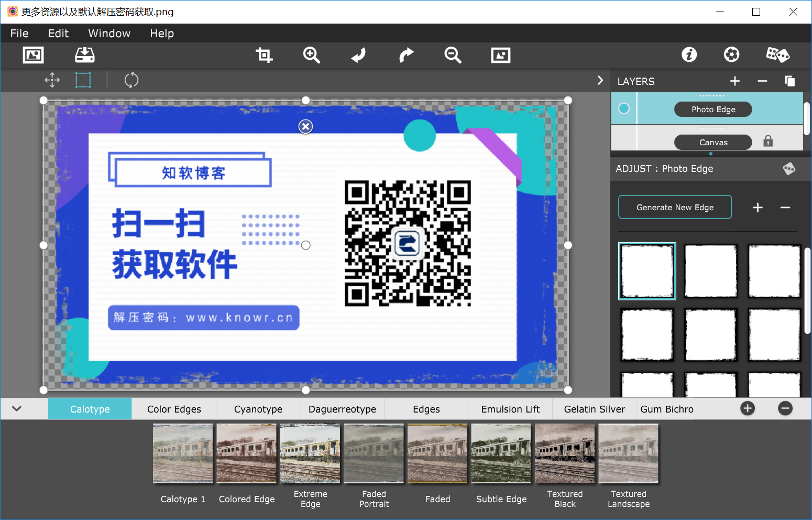Apply the Colored Edge preset

[x=247, y=454]
